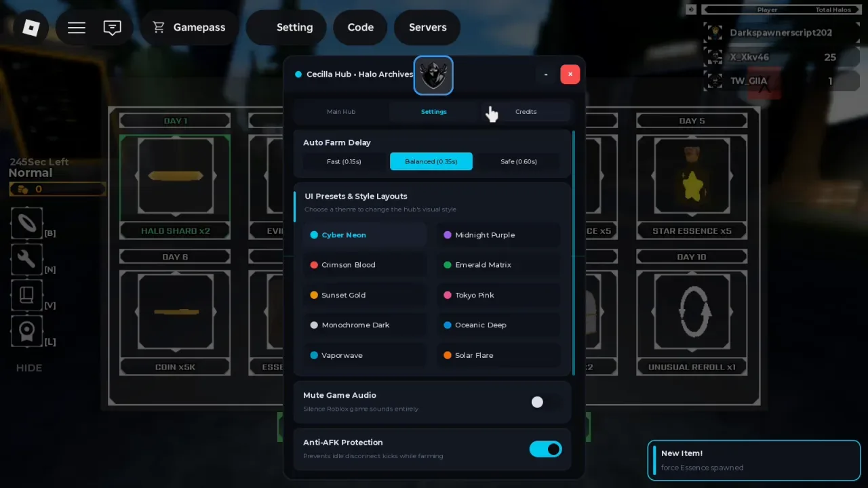
Task: Toggle the Mute Game Audio switch
Action: pyautogui.click(x=546, y=402)
